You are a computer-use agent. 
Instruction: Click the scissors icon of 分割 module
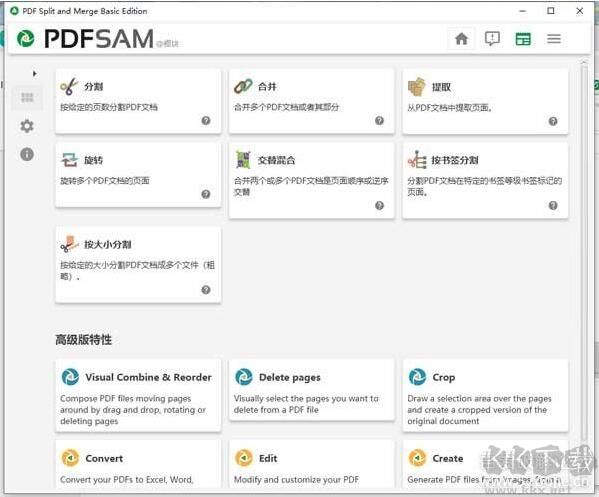(x=69, y=86)
